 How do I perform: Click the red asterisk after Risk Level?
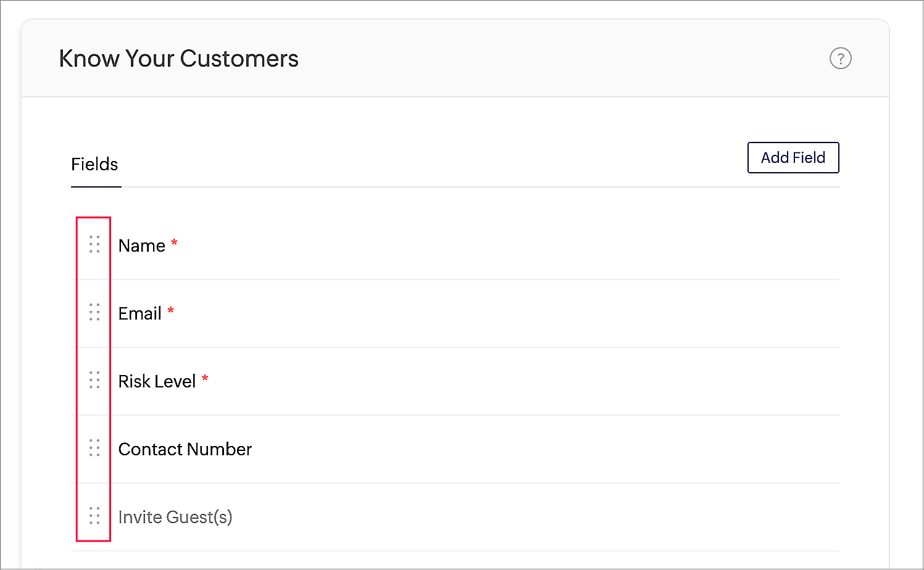tap(205, 378)
